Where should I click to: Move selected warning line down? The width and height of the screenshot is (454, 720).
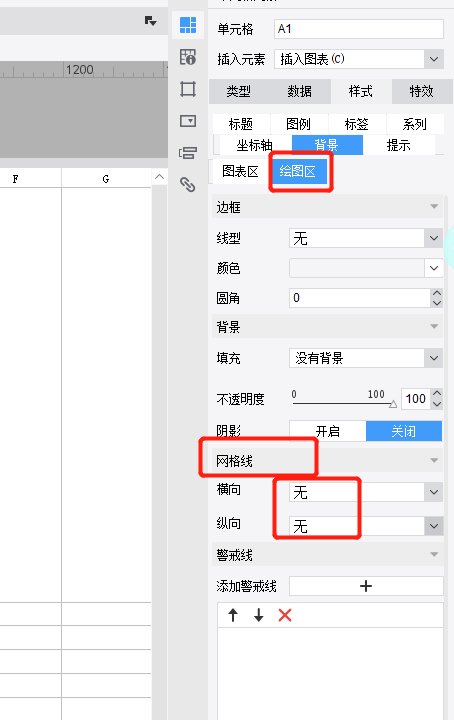259,615
